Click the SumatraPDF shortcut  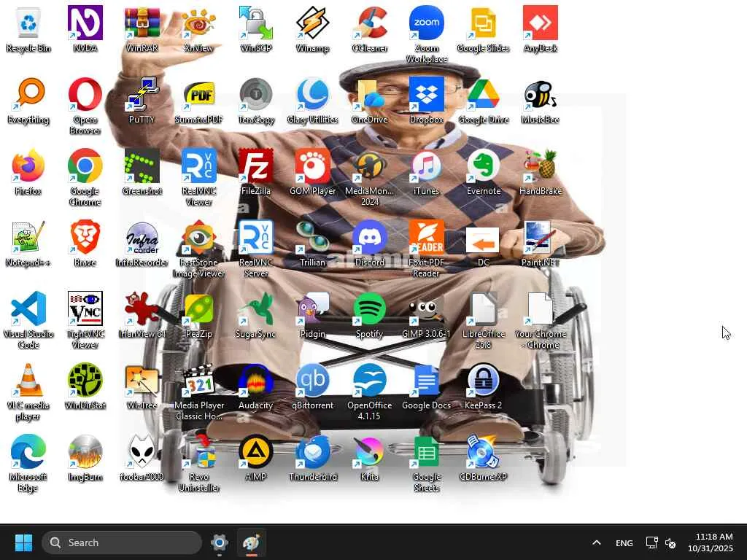198,101
